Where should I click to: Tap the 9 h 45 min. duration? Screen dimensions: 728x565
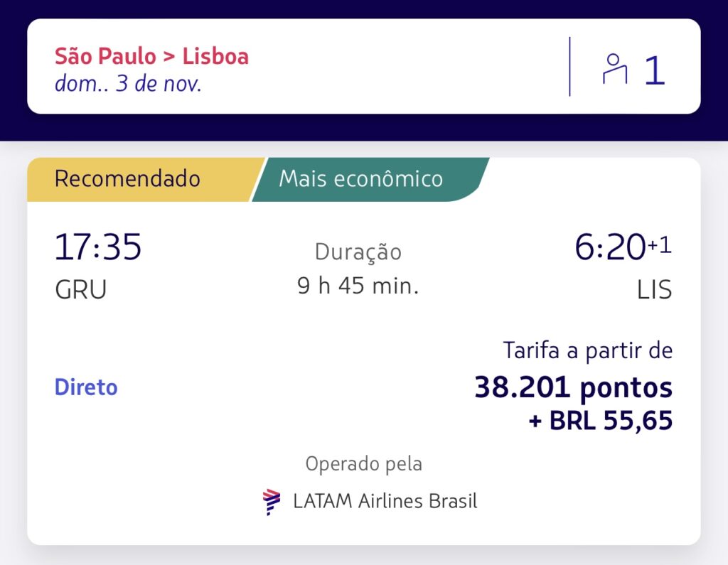(x=358, y=286)
